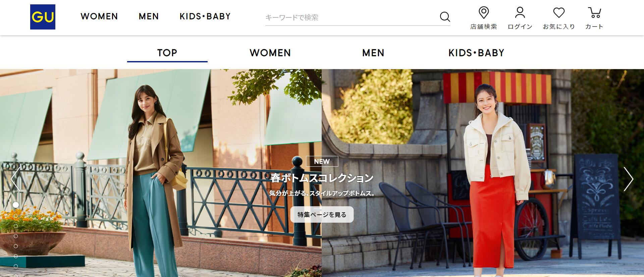Click the GU logo icon
Image resolution: width=644 pixels, height=277 pixels.
tap(43, 17)
